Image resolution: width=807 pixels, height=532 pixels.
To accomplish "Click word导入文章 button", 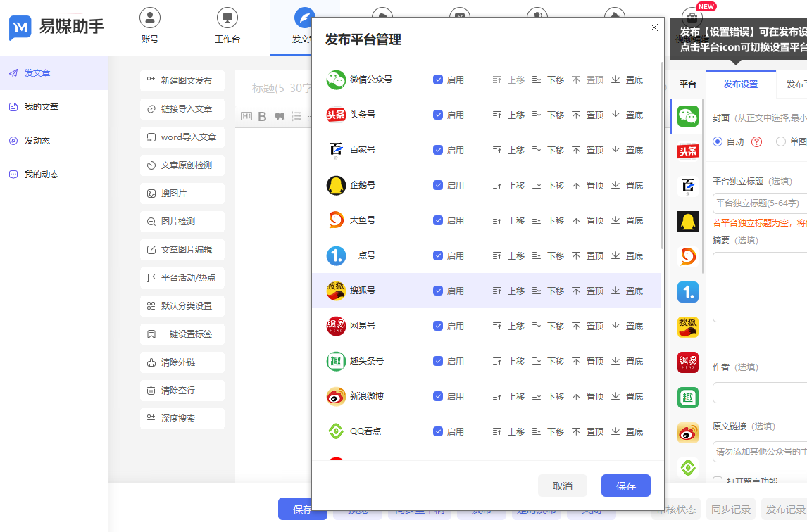I will click(182, 137).
